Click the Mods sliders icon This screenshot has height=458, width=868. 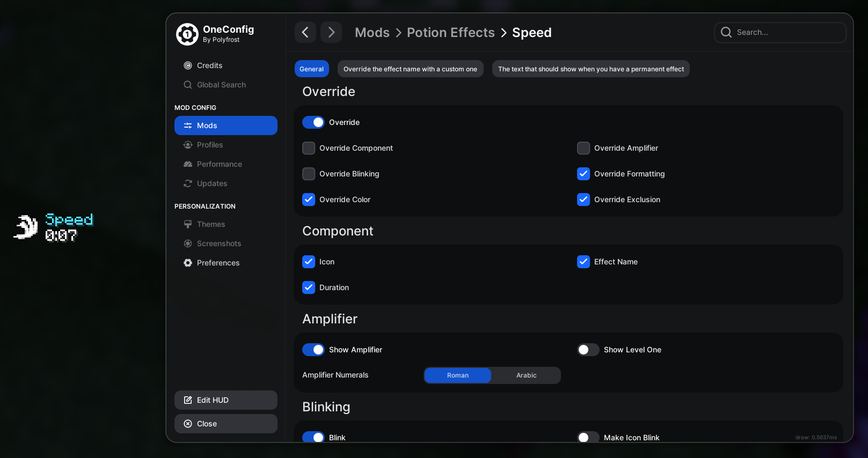(x=188, y=125)
